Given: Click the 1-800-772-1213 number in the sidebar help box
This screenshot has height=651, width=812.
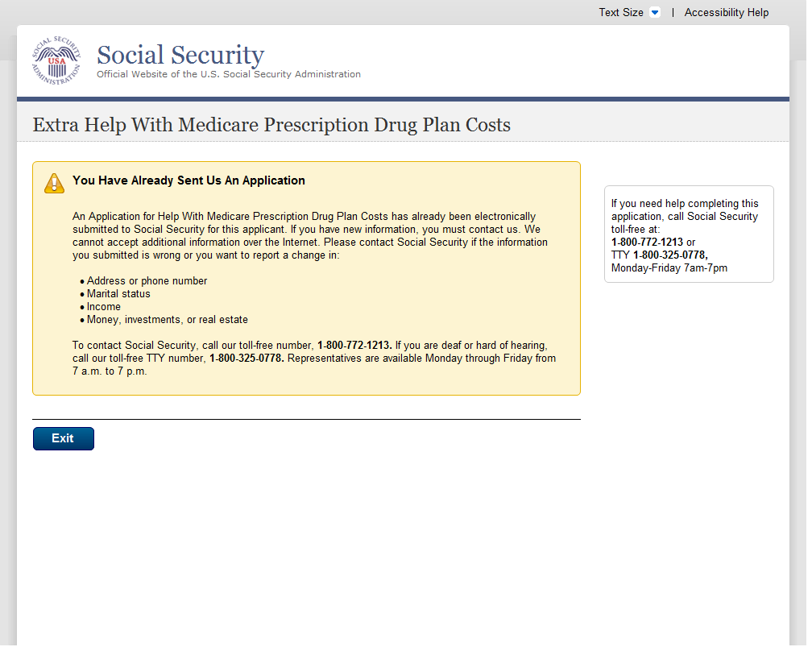Looking at the screenshot, I should coord(647,243).
